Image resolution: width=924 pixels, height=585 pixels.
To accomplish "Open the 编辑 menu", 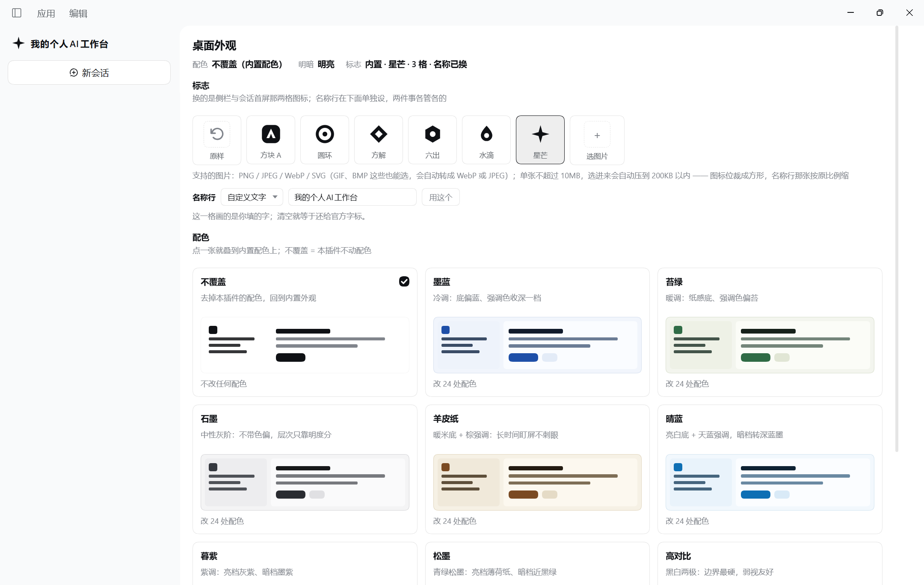I will pyautogui.click(x=78, y=13).
